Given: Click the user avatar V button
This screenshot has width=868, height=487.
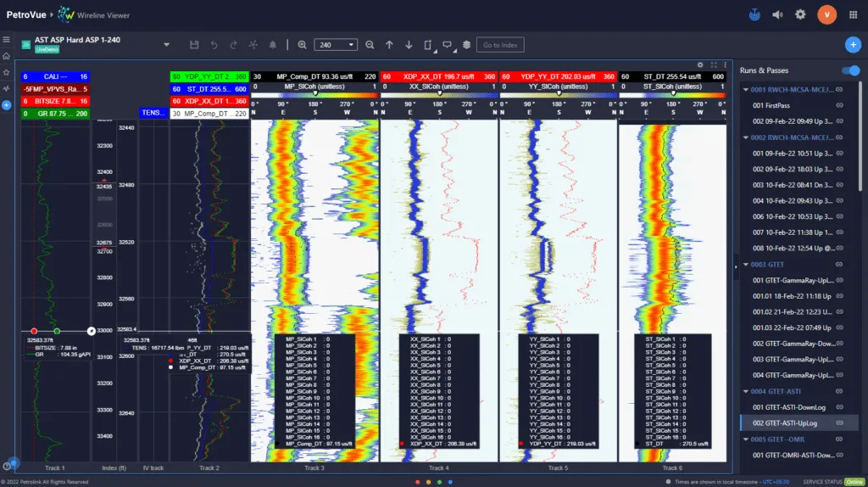Looking at the screenshot, I should (x=826, y=14).
